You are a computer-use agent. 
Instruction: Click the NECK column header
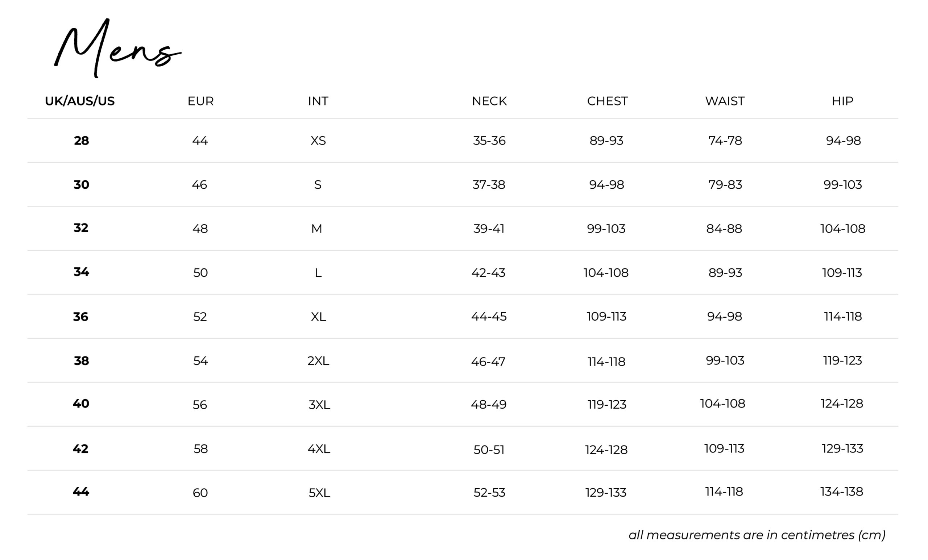489,101
